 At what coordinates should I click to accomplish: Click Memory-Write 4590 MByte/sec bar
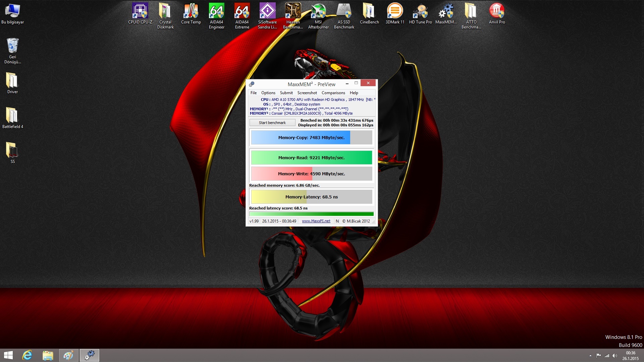[312, 174]
